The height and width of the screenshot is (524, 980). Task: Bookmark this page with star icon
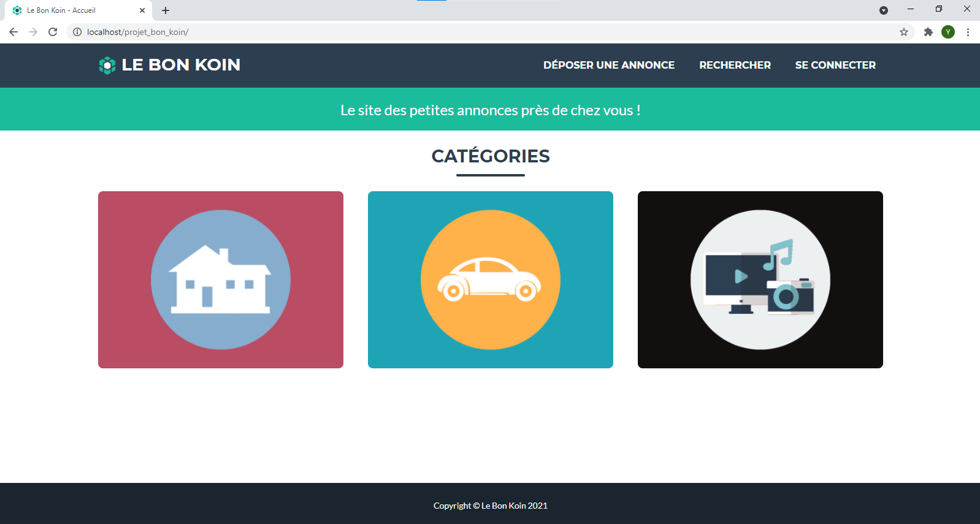point(904,32)
